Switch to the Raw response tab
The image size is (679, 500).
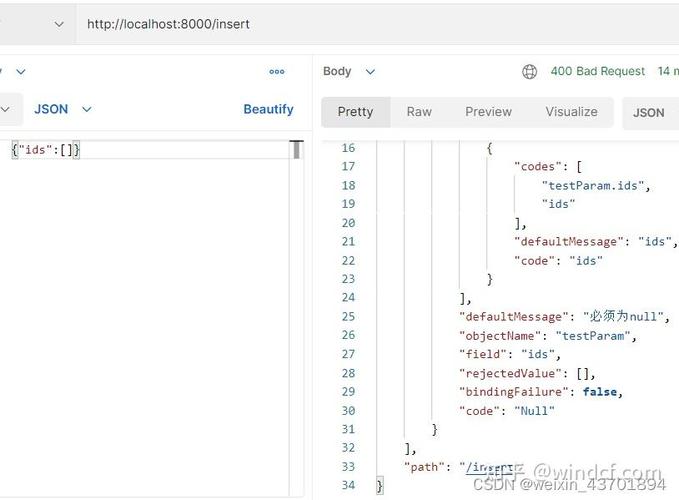tap(419, 112)
